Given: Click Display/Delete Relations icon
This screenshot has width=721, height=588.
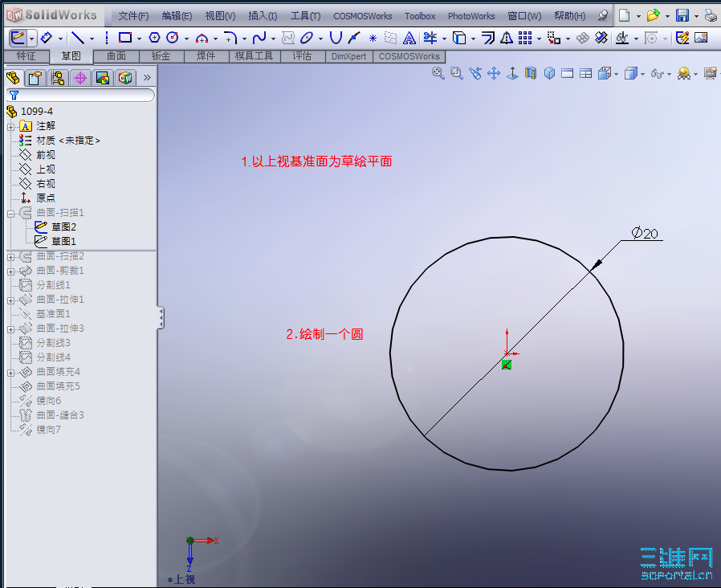Looking at the screenshot, I should click(622, 38).
